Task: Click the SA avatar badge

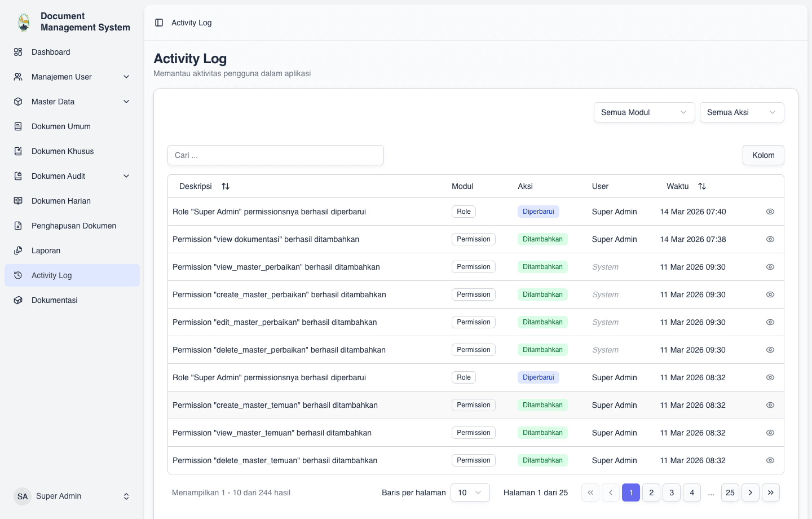Action: click(x=23, y=496)
